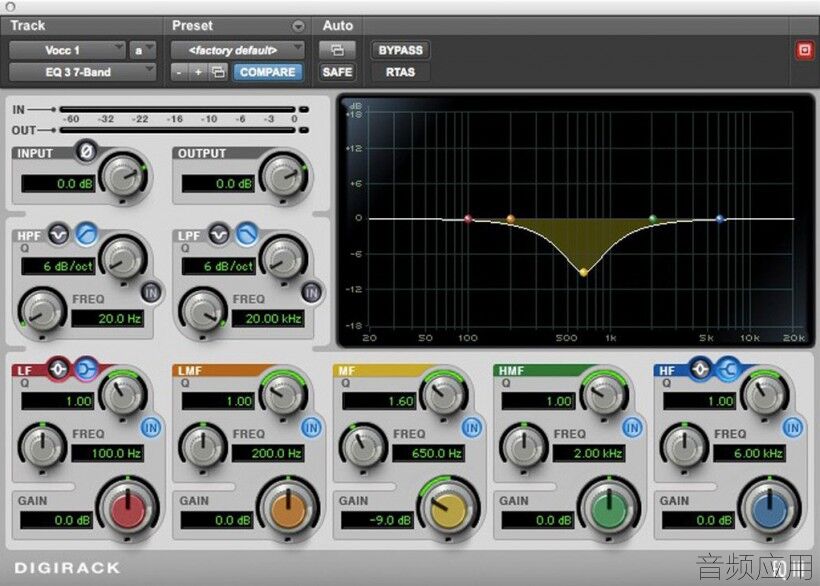Select the HPF notch filter type icon
820x586 pixels.
pos(59,234)
